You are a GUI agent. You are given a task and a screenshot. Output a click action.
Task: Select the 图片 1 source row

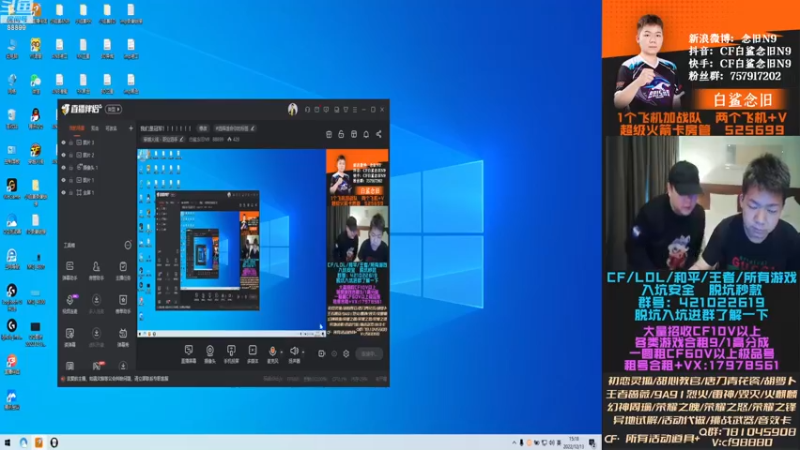(96, 180)
